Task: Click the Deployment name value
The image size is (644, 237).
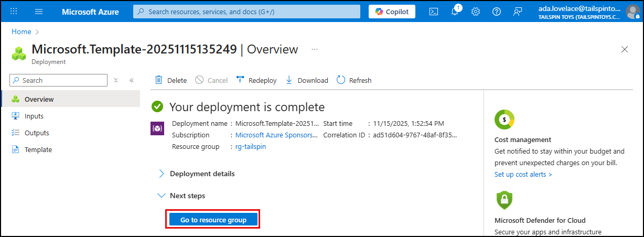Action: point(277,123)
